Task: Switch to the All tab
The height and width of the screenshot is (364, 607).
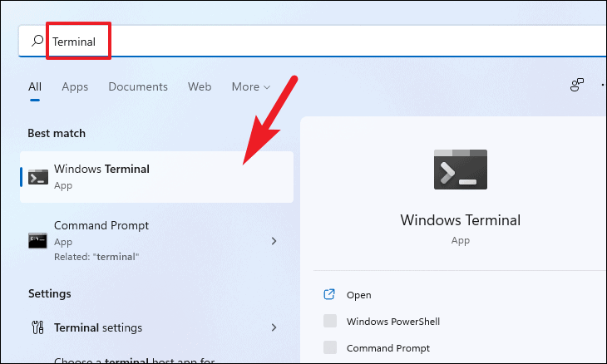Action: [x=35, y=86]
